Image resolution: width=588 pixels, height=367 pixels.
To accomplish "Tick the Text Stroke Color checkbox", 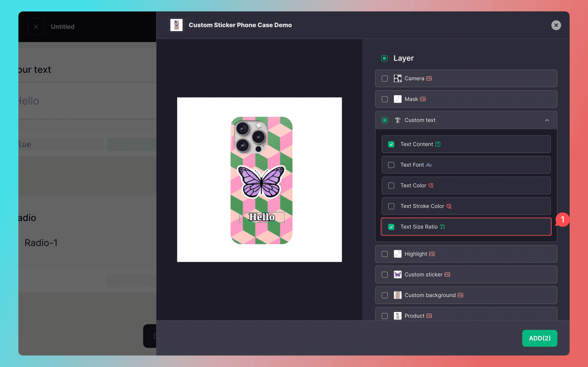I will [391, 206].
